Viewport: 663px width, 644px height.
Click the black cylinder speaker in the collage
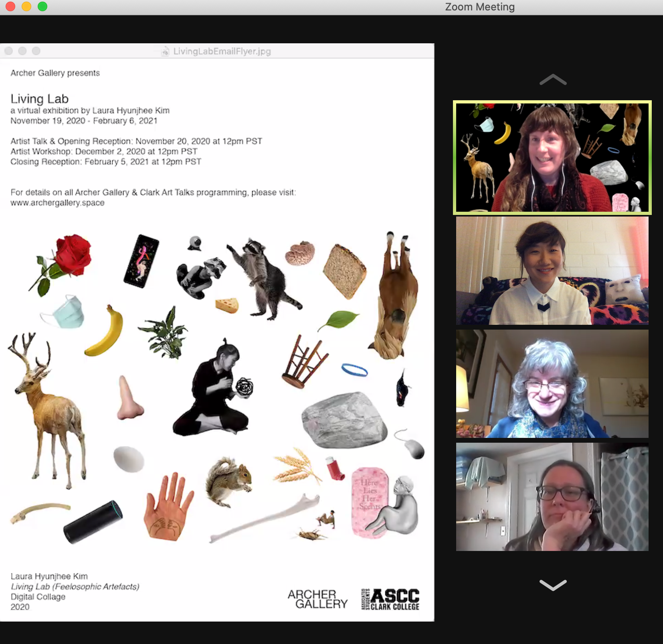pos(93,522)
